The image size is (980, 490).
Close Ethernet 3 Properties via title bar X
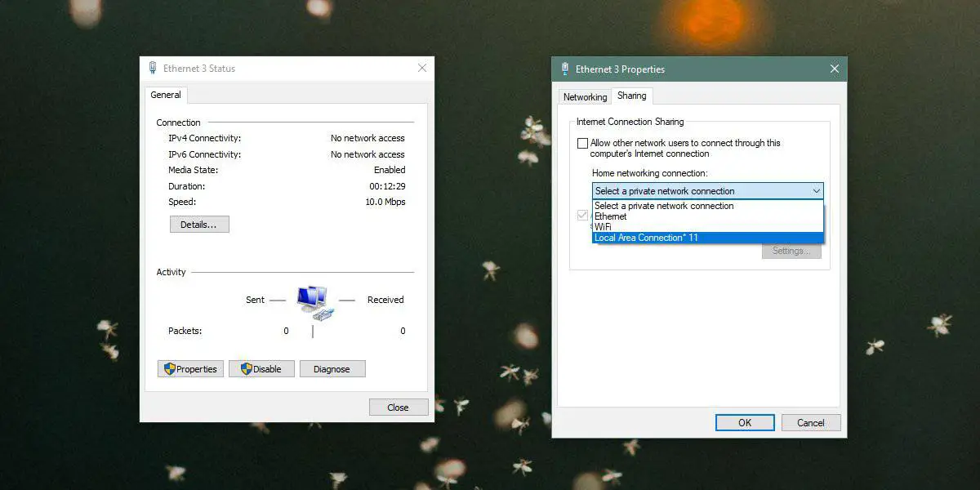tap(835, 69)
